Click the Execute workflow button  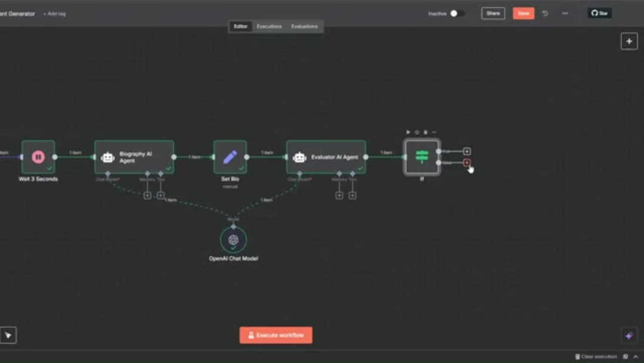click(x=275, y=335)
